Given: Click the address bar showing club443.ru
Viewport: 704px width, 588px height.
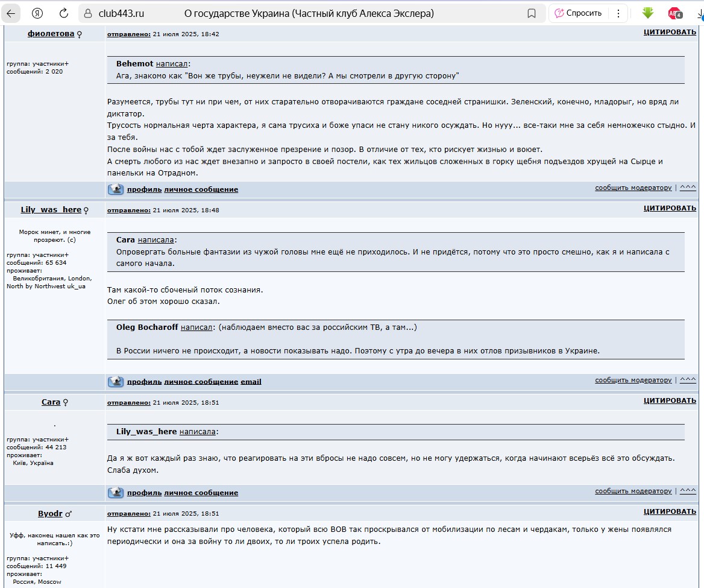Looking at the screenshot, I should click(301, 13).
